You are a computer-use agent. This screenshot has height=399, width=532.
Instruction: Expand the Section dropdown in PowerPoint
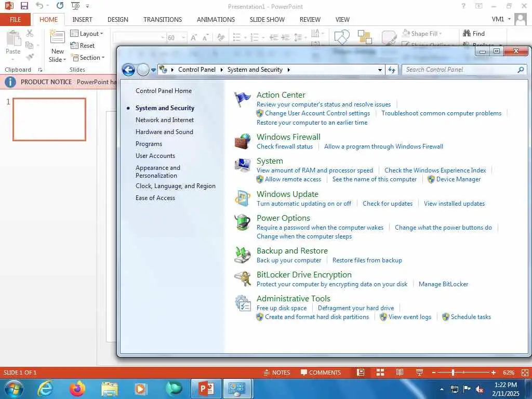[x=88, y=58]
